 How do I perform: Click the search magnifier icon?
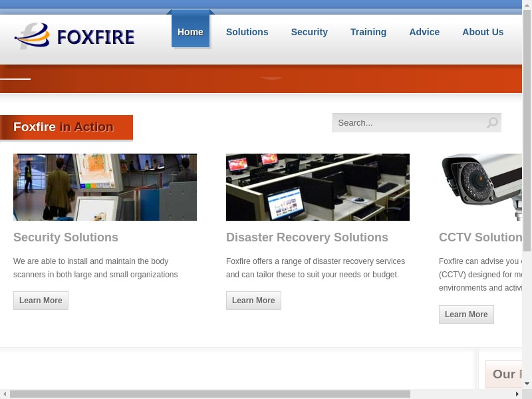[x=491, y=123]
